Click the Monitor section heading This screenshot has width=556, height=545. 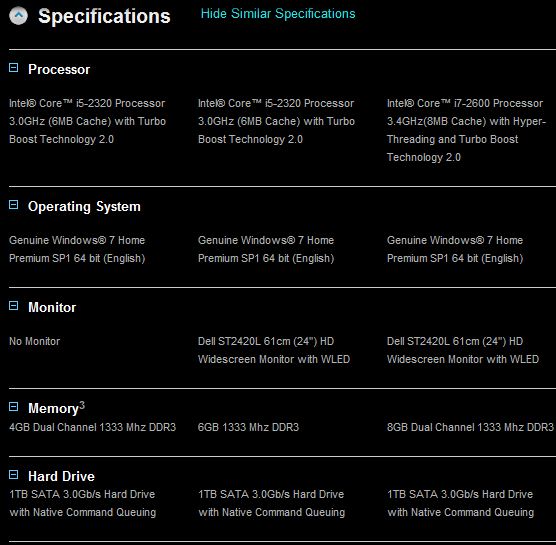coord(52,307)
